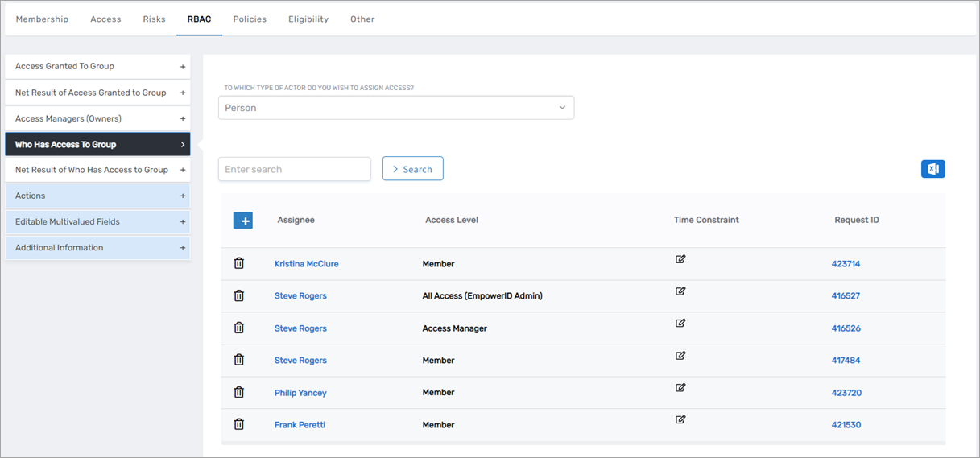Screen dimensions: 980x458
Task: Delete Kristina McClure's assignment via trash icon
Action: 239,264
